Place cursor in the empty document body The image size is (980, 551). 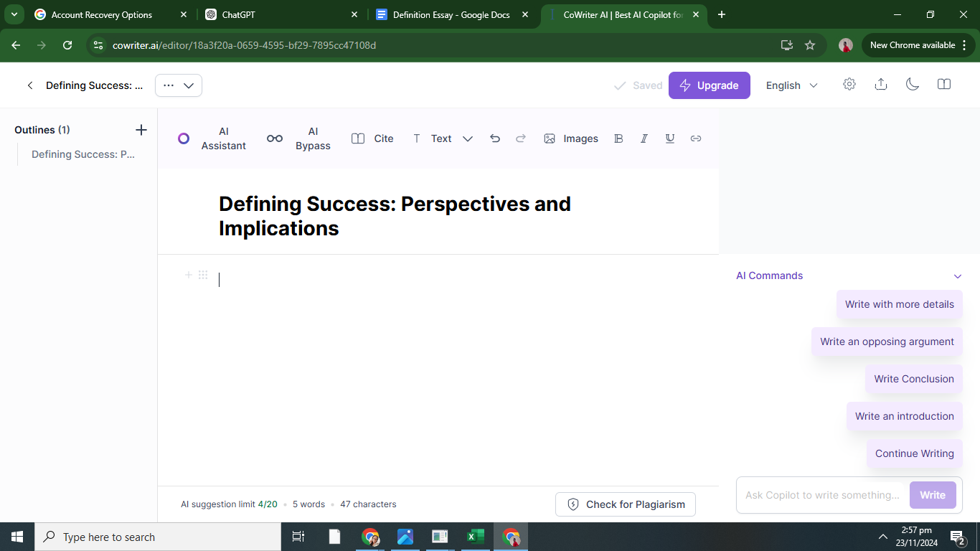[438, 280]
